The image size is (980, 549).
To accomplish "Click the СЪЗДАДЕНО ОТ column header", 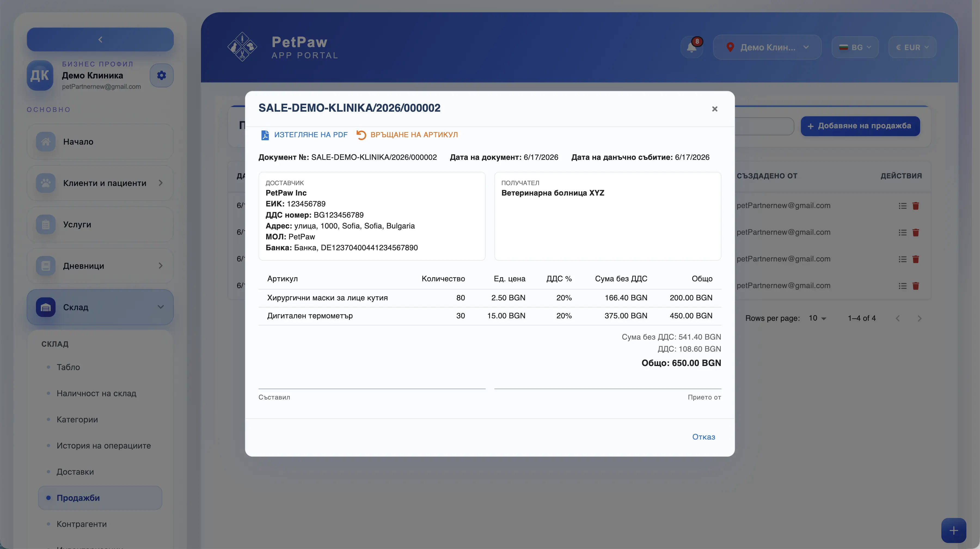I will (x=767, y=176).
